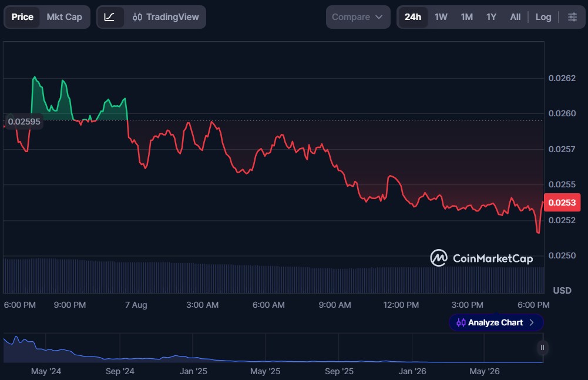
Task: Select the line chart icon
Action: click(109, 17)
